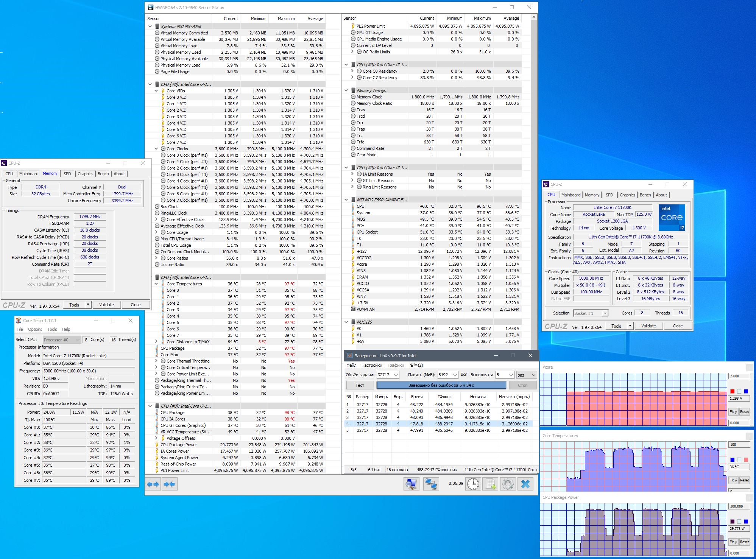
Task: Open HWiNFO remote monitor magnifier icon
Action: (x=411, y=484)
